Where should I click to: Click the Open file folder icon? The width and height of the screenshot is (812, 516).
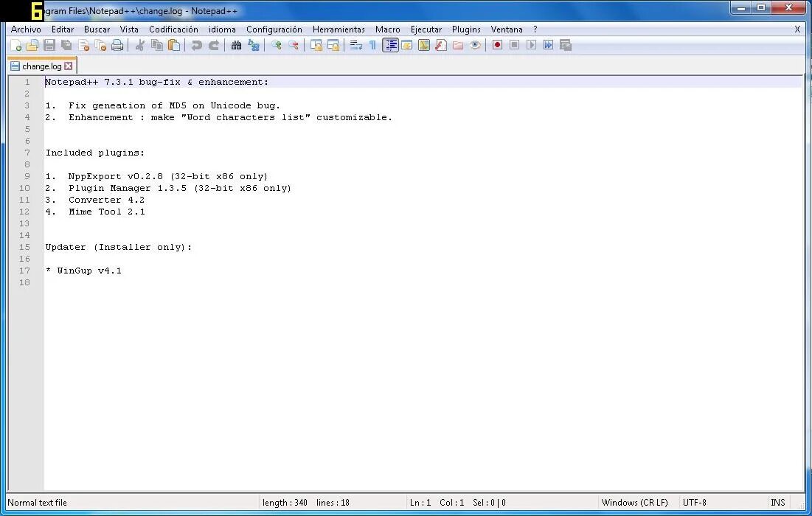point(32,46)
